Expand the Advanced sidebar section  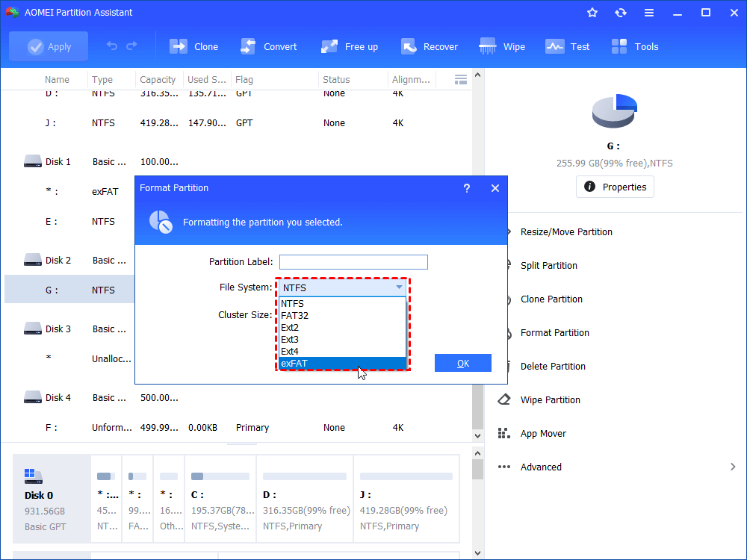541,467
